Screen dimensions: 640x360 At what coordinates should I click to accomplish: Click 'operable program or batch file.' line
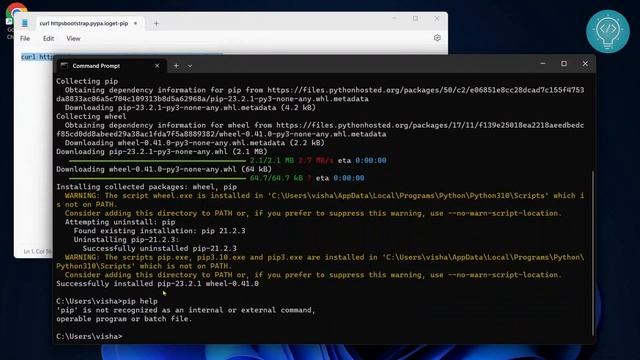click(124, 319)
